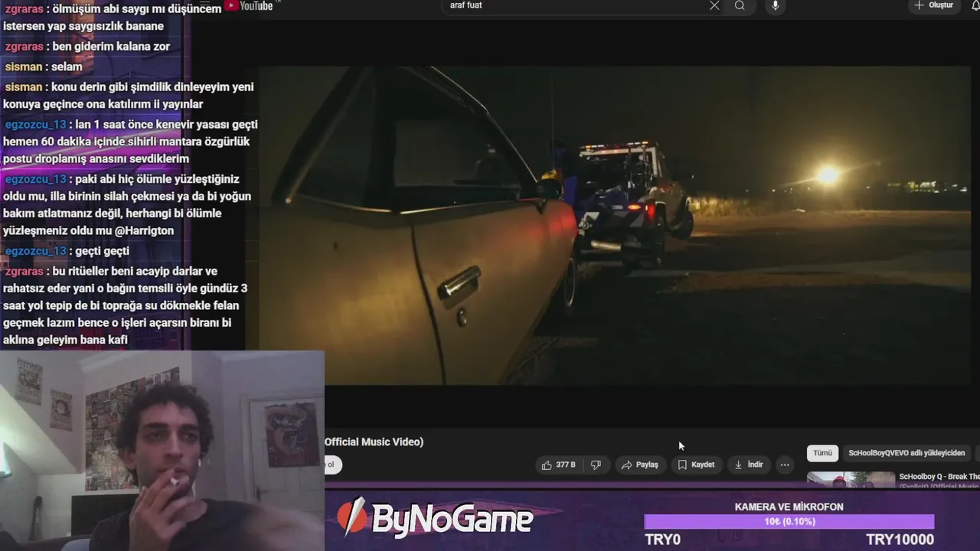Start voice search with the microphone icon
980x551 pixels.
point(776,5)
